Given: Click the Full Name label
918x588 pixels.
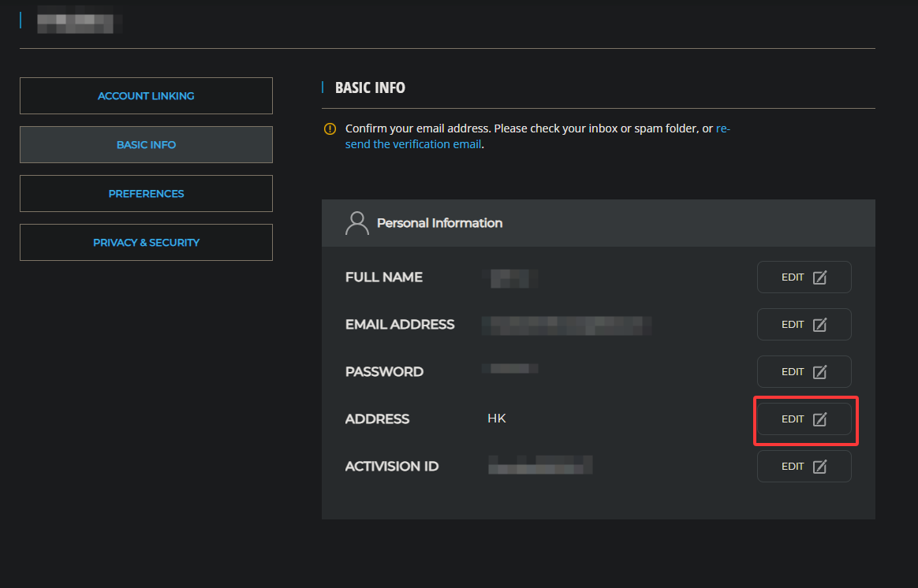Looking at the screenshot, I should (x=383, y=277).
